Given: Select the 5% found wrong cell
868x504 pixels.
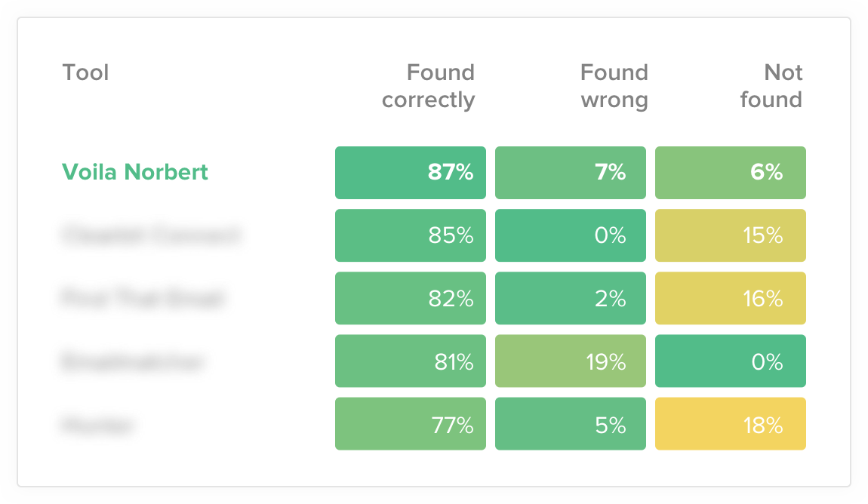Looking at the screenshot, I should [571, 424].
